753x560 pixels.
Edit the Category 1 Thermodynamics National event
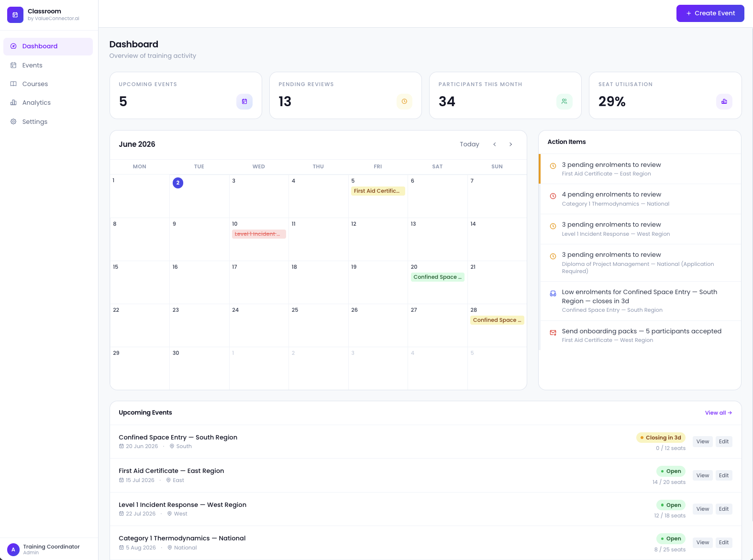(724, 542)
